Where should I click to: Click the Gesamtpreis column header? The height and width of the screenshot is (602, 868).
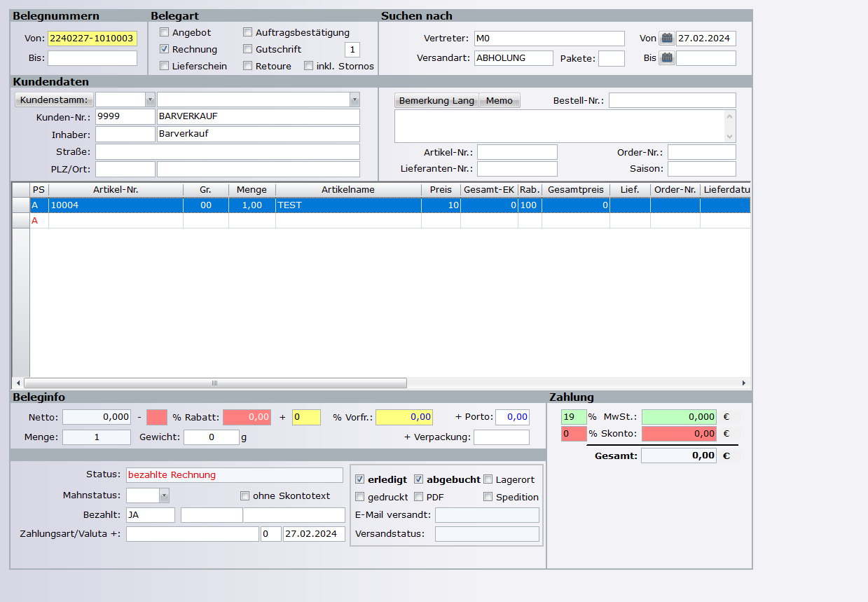[x=576, y=190]
